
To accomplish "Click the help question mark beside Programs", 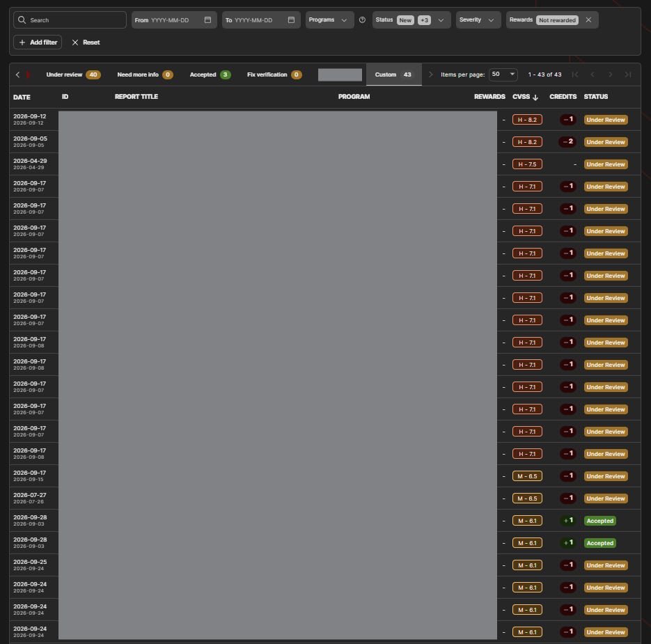I will point(362,20).
